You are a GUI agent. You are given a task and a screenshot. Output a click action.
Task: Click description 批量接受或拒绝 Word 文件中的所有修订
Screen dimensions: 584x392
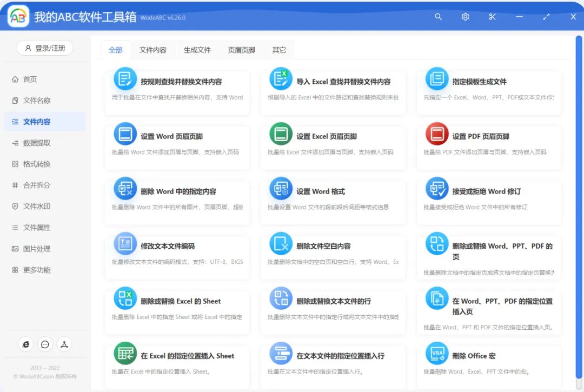coord(475,207)
